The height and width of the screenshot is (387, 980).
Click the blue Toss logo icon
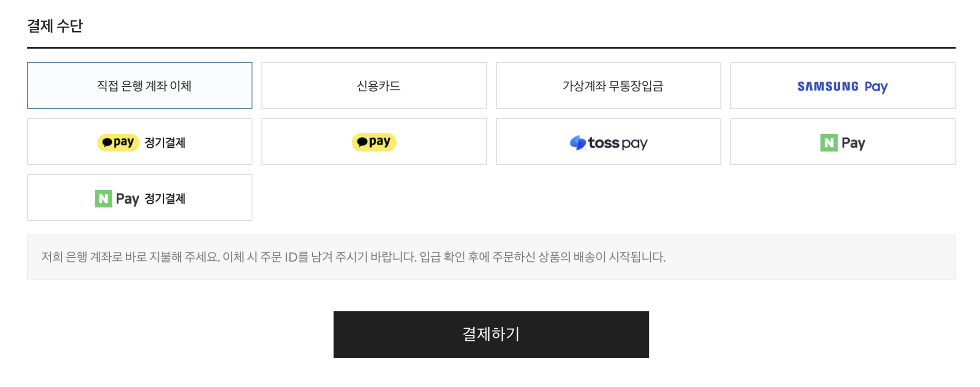coord(578,143)
